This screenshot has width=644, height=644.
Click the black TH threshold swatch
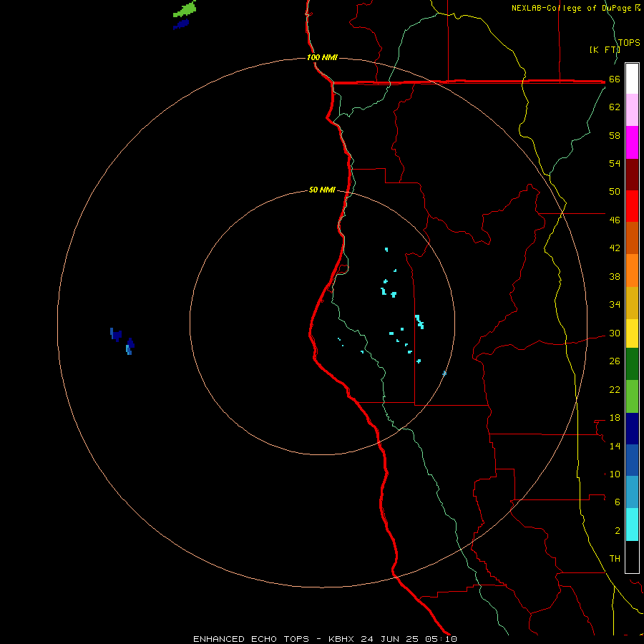[632, 557]
